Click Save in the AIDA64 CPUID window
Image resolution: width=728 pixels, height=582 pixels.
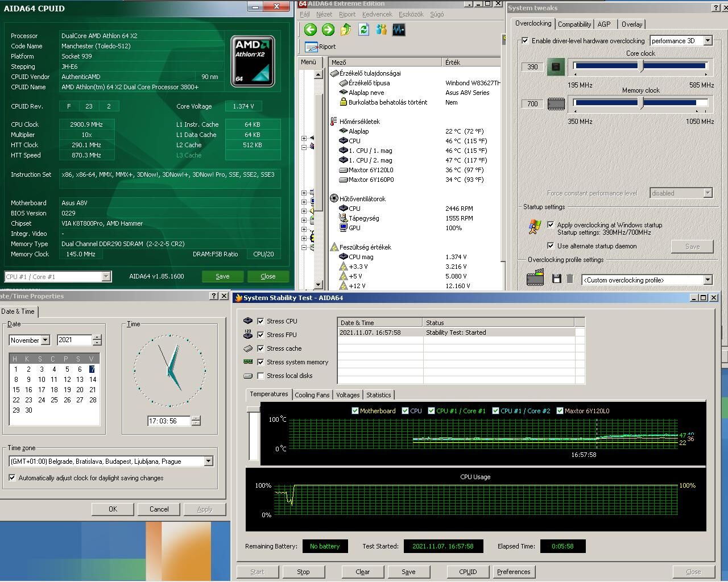pos(222,276)
